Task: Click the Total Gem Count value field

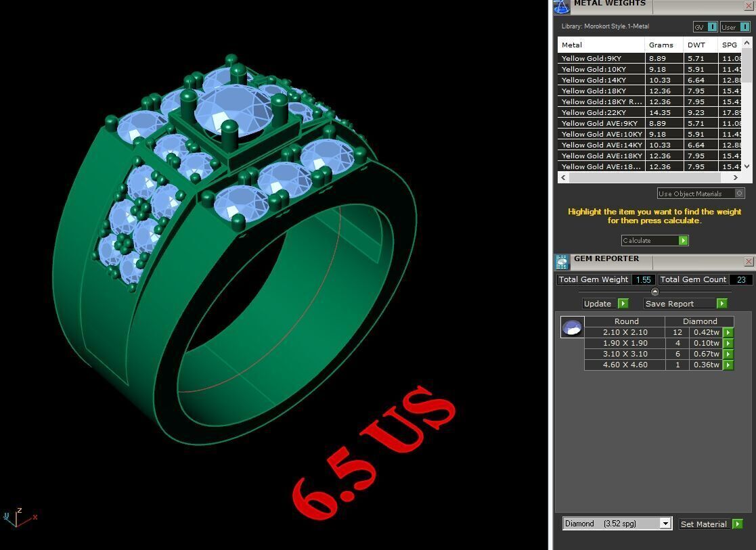Action: point(741,279)
